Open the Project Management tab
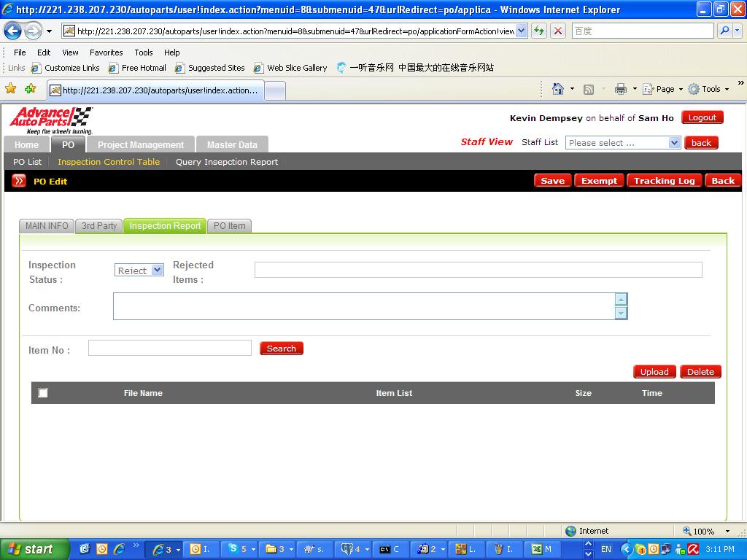Screen dimensions: 747x560 pyautogui.click(x=141, y=144)
